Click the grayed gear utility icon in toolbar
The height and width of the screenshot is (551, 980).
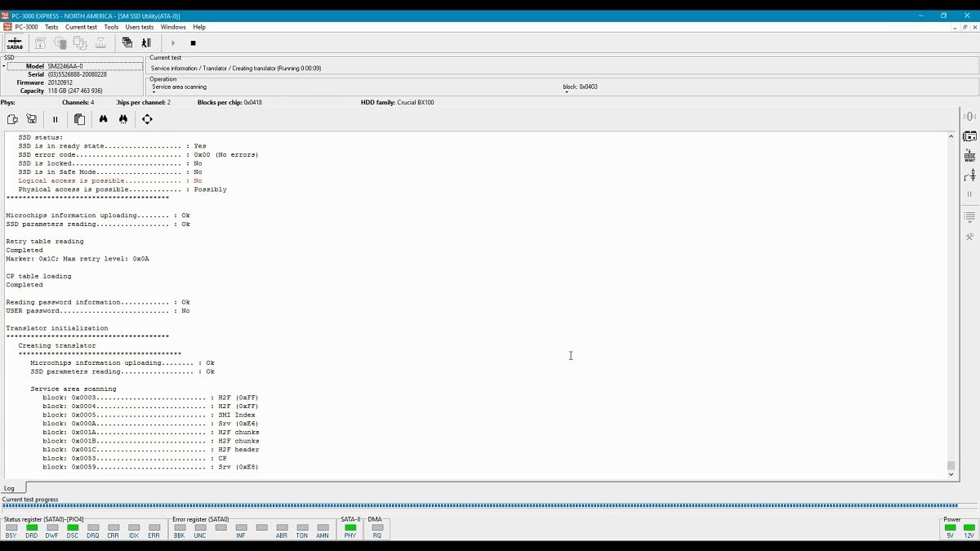(60, 42)
